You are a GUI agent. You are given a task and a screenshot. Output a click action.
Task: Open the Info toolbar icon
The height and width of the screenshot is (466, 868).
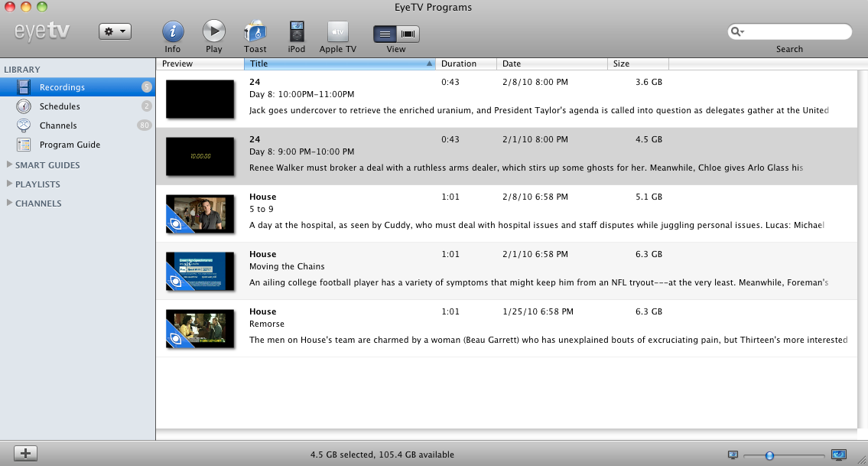point(173,31)
